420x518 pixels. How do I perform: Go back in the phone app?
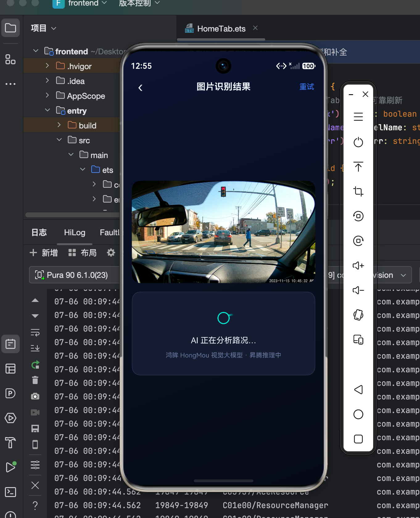coord(141,88)
